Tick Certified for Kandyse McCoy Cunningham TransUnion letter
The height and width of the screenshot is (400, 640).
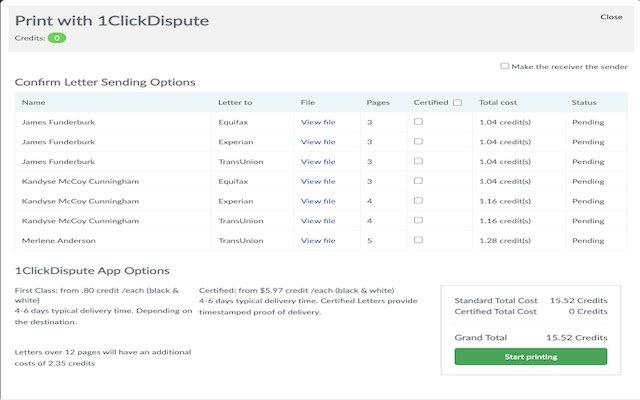[418, 220]
